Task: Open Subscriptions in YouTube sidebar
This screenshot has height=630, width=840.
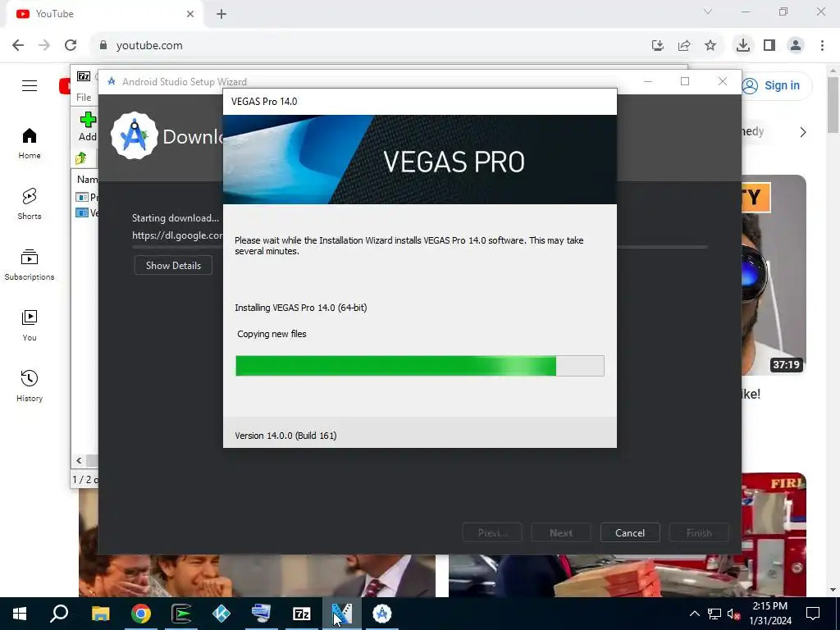Action: 30,265
